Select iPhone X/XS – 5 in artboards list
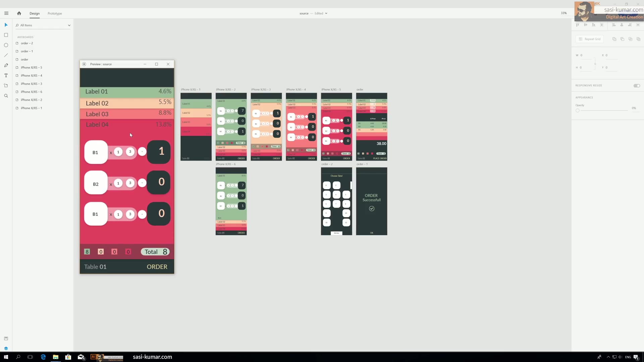The width and height of the screenshot is (644, 362). click(31, 67)
